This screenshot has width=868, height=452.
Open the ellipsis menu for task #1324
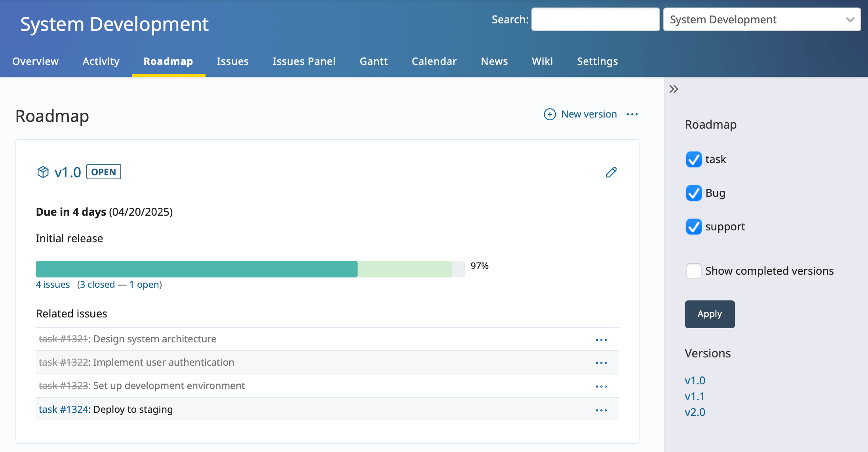tap(602, 410)
